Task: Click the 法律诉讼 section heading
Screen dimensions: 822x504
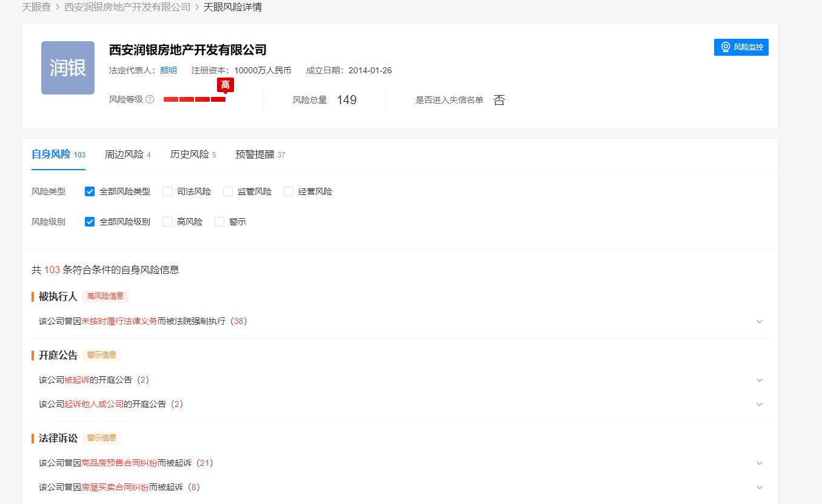Action: pos(58,438)
